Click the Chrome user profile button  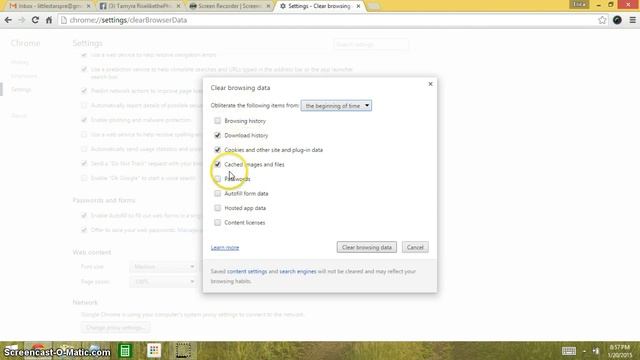click(x=579, y=4)
